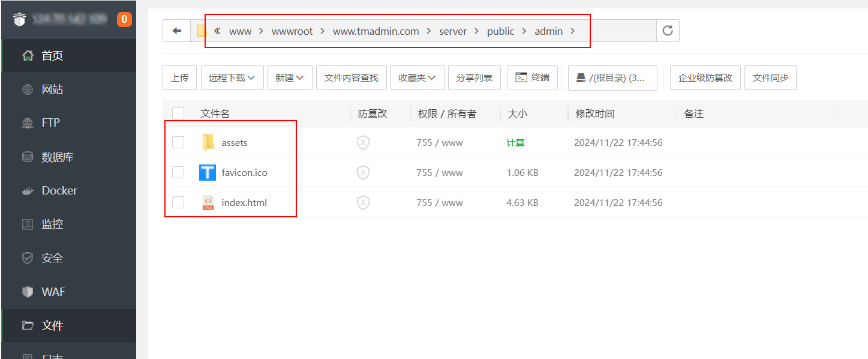The height and width of the screenshot is (359, 868).
Task: Toggle tamper-proof shield for assets
Action: pyautogui.click(x=363, y=143)
